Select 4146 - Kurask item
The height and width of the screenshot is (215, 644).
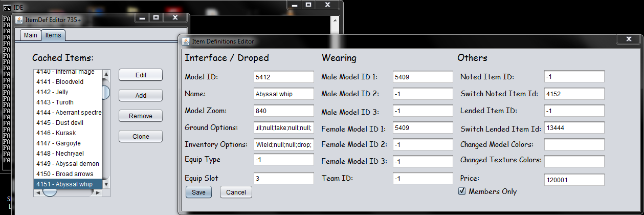pyautogui.click(x=68, y=133)
